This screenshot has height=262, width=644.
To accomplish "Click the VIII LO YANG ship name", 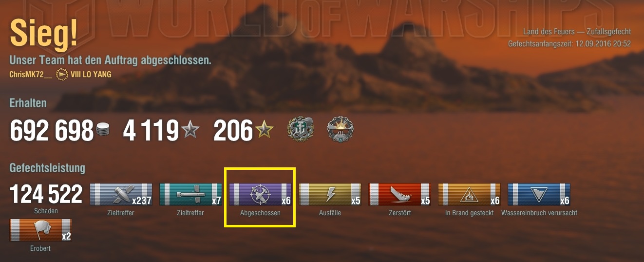I will point(91,75).
